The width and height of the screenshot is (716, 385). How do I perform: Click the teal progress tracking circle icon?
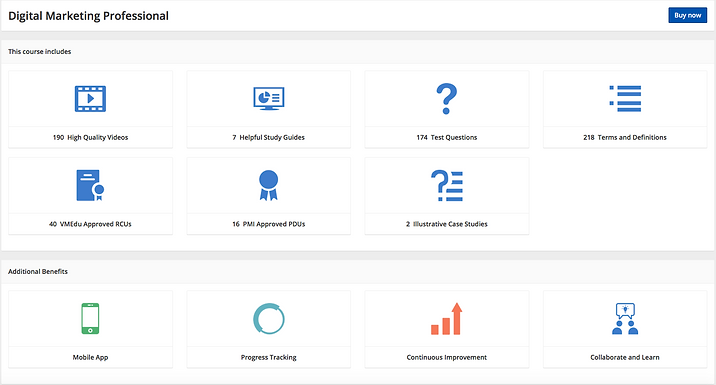pos(268,318)
